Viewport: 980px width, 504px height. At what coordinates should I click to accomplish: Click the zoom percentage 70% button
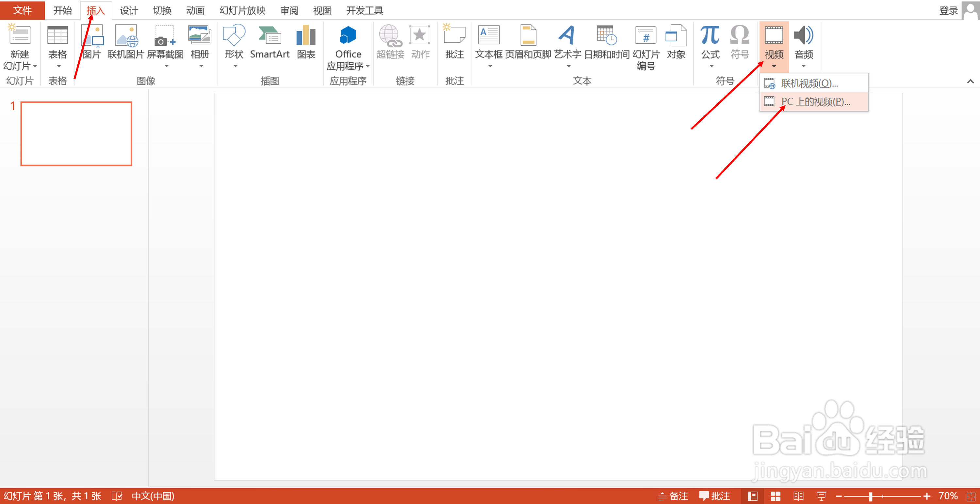[x=948, y=496]
